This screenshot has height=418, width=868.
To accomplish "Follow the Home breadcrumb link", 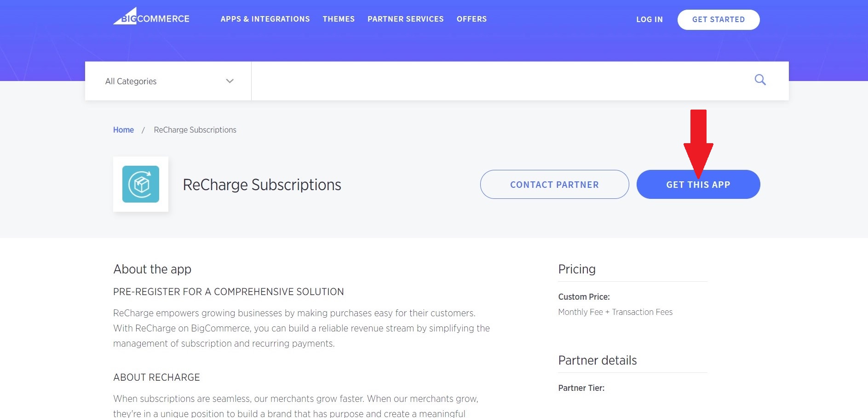I will click(x=123, y=130).
